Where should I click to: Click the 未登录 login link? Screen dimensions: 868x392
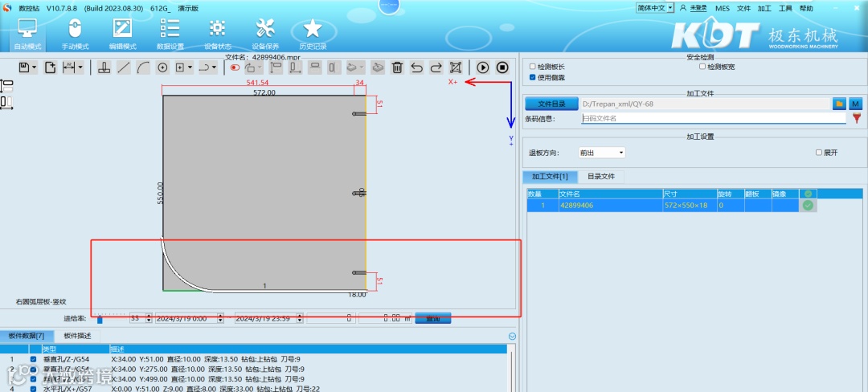[698, 8]
